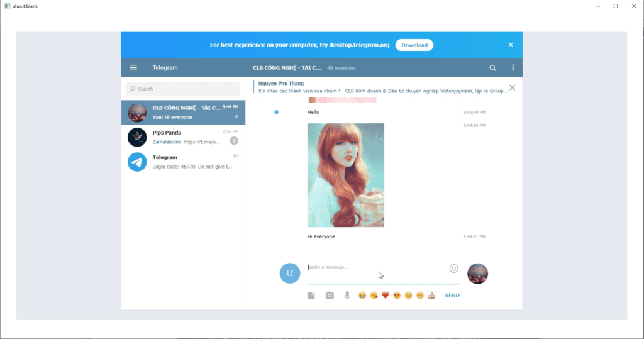Viewport: 644px width, 339px height.
Task: Click the search magnifier icon in chat header
Action: pos(492,68)
